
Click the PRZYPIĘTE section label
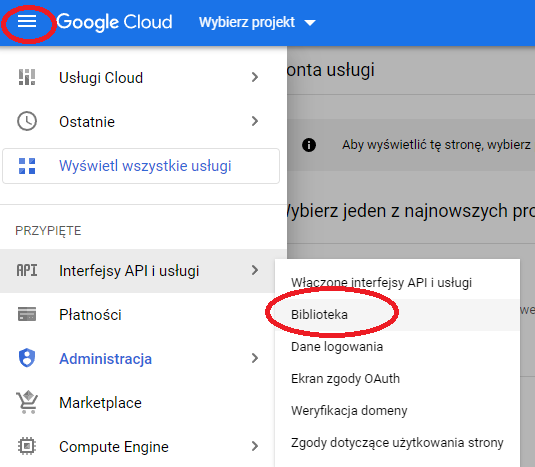[x=48, y=231]
